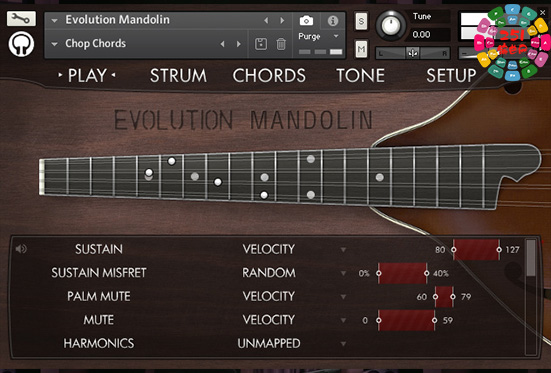Click the Orange Tree Samples logo icon
Image resolution: width=551 pixels, height=373 pixels.
[21, 44]
